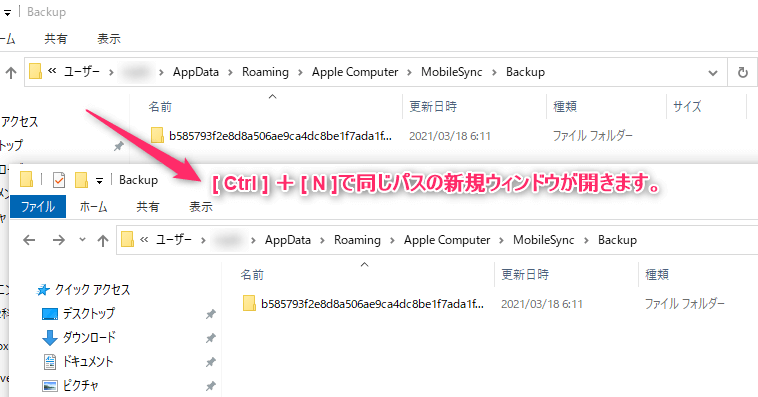This screenshot has height=397, width=758.
Task: Click ユーザー breadcrumb in front window
Action: [174, 240]
